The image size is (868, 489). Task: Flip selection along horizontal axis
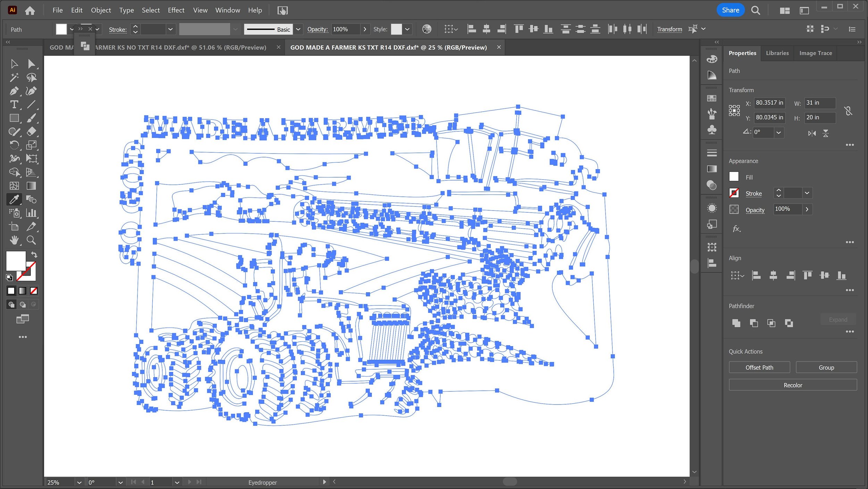pos(812,133)
